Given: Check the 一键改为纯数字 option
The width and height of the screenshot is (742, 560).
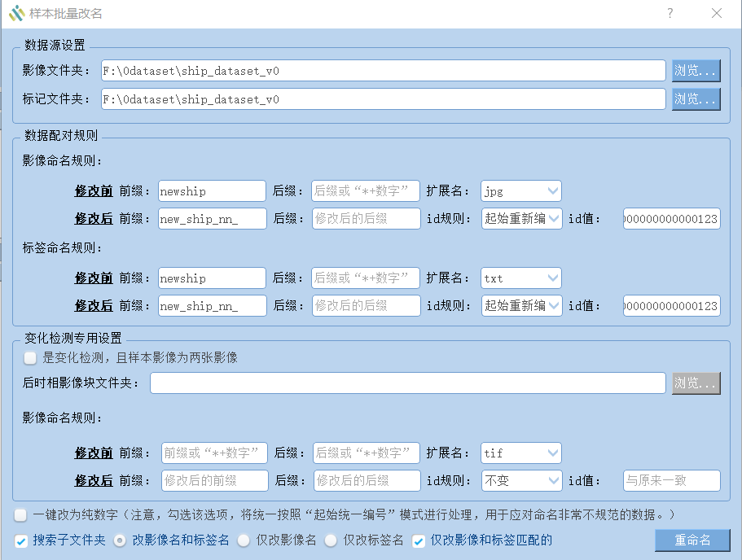Looking at the screenshot, I should [x=20, y=514].
